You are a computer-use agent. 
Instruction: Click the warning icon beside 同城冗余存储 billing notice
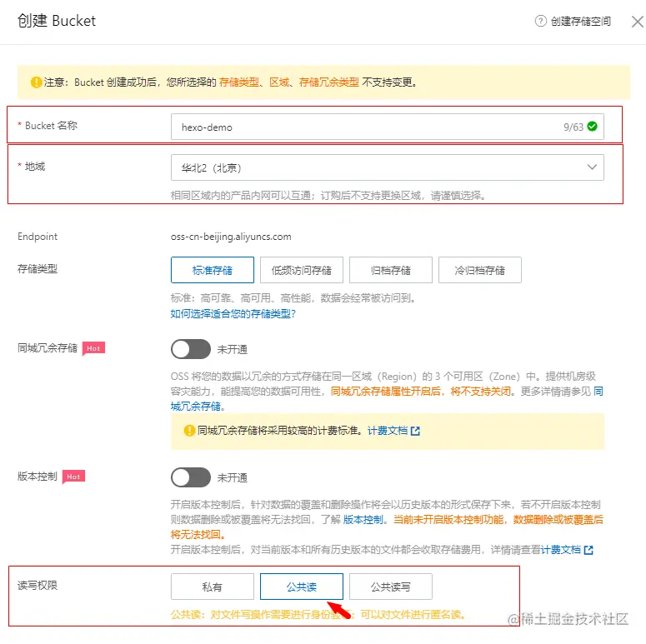[189, 431]
